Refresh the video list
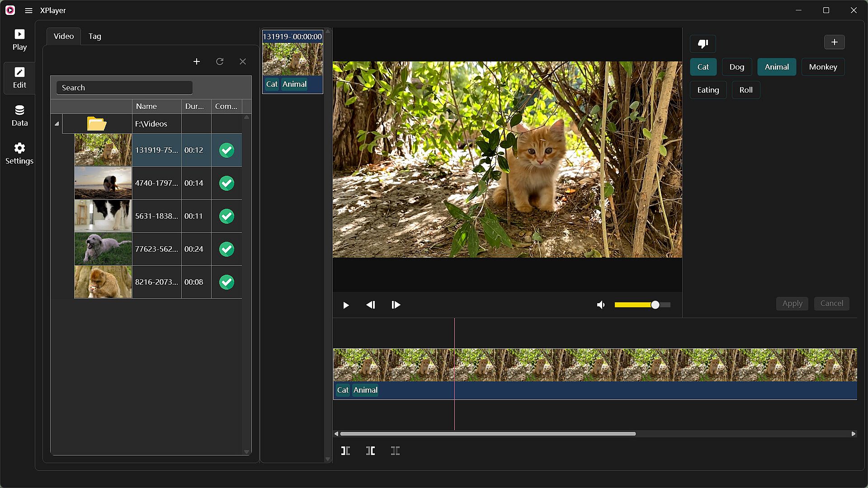 (220, 61)
